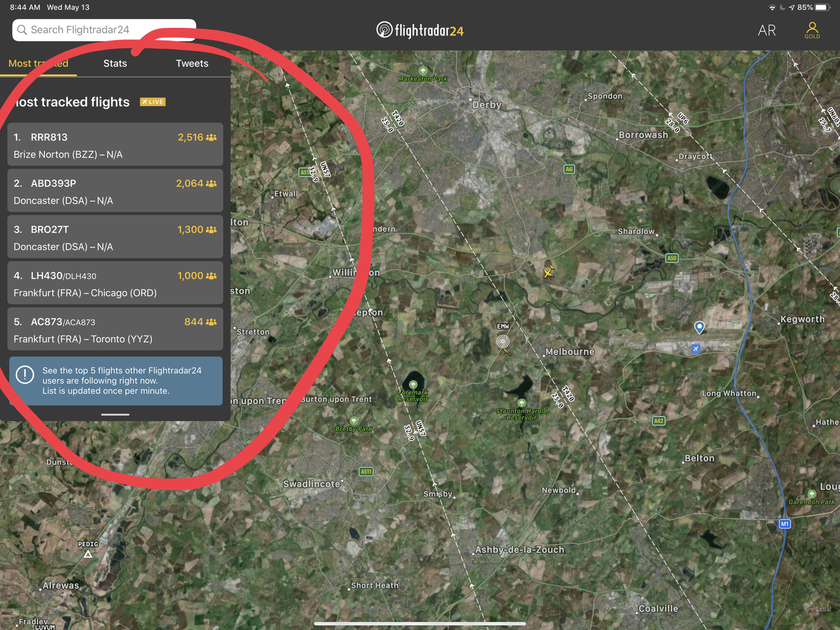Click the BRO27T viewer count icon

(211, 229)
